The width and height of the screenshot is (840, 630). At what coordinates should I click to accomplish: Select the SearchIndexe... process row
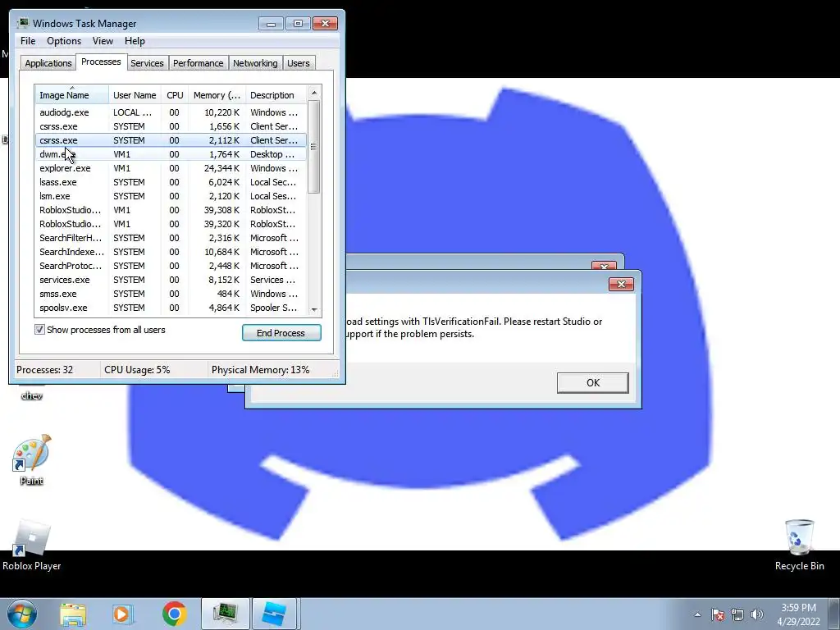[x=171, y=252]
